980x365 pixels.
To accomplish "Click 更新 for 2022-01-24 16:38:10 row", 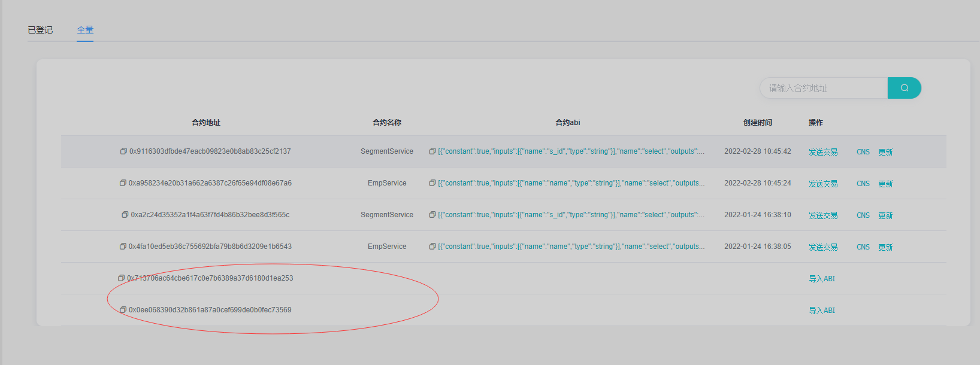I will pos(885,215).
